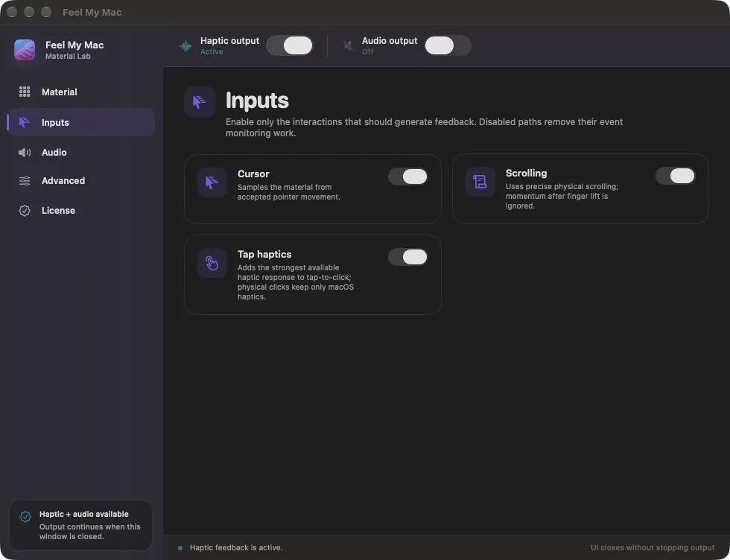Click the 'Feel My Mac' window title
The image size is (730, 560).
pyautogui.click(x=92, y=12)
